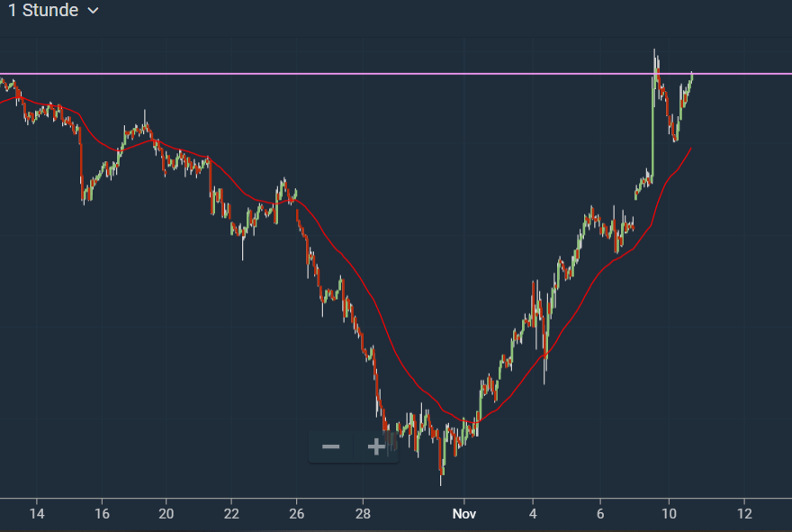The width and height of the screenshot is (792, 532).
Task: Select the Nov label on the time axis
Action: [x=464, y=514]
